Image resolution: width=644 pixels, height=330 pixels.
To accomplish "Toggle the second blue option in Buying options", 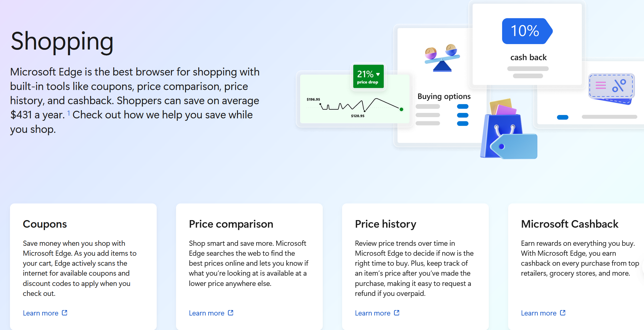I will (x=463, y=115).
